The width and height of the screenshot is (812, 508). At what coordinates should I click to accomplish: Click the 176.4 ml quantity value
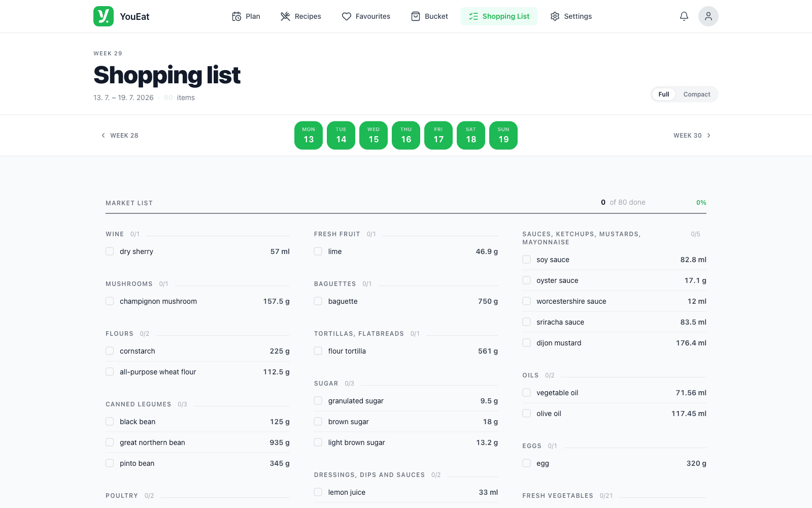point(691,343)
